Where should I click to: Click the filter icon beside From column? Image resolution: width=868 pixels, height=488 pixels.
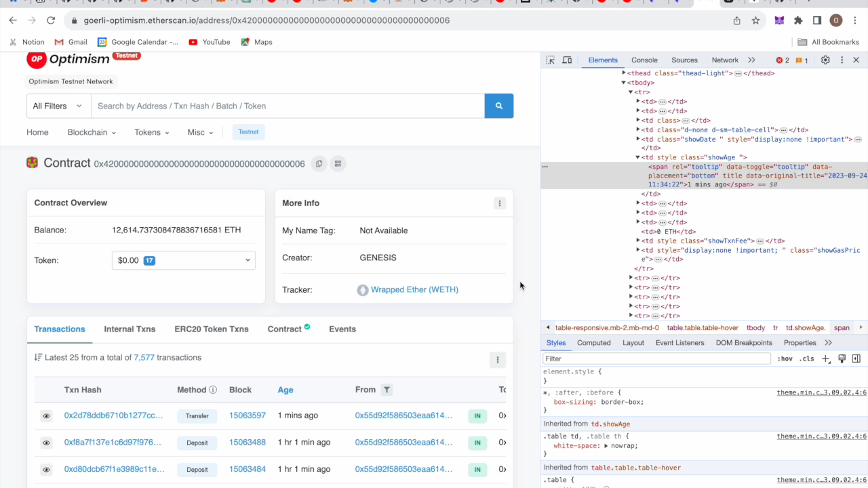click(x=387, y=390)
